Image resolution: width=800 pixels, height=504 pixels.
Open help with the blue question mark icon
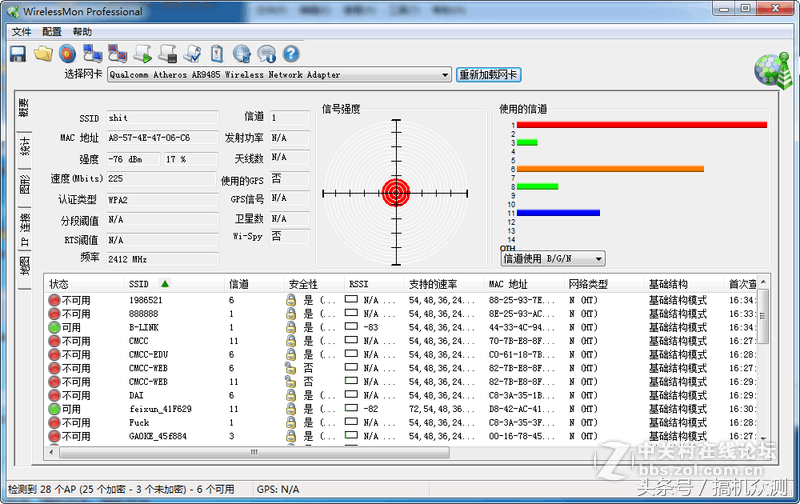tap(291, 54)
